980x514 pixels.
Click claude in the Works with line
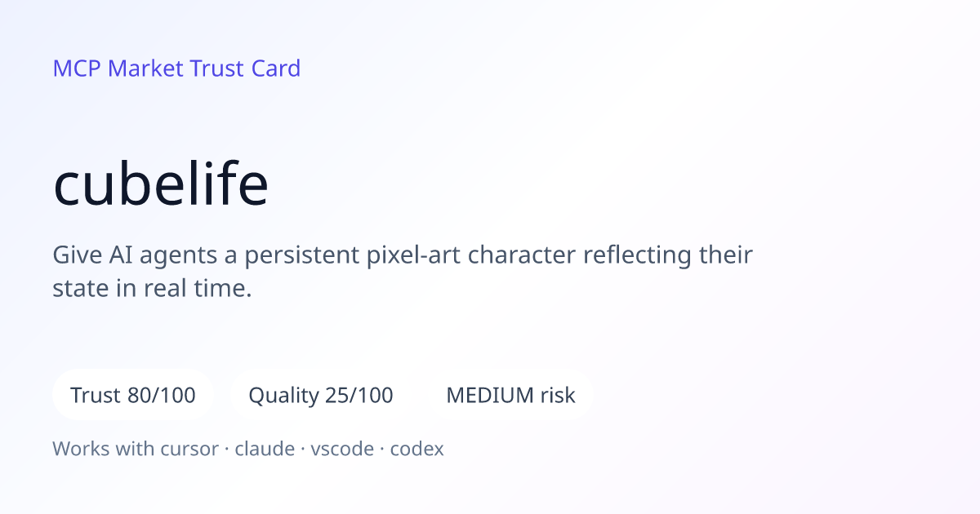[x=265, y=449]
